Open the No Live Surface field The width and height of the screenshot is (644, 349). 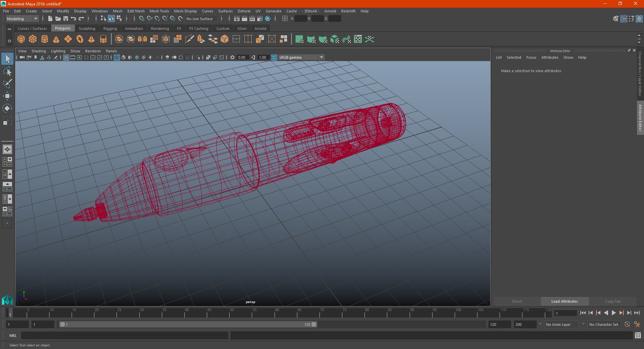click(201, 19)
